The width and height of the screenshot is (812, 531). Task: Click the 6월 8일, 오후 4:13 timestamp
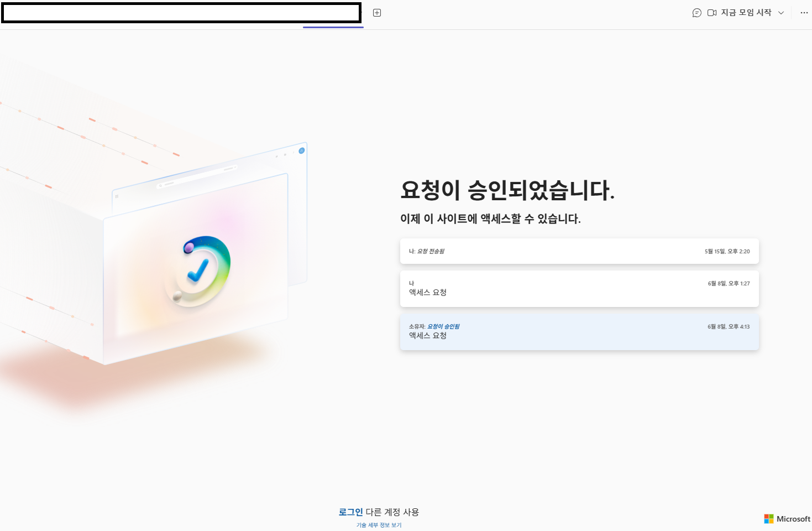[729, 326]
